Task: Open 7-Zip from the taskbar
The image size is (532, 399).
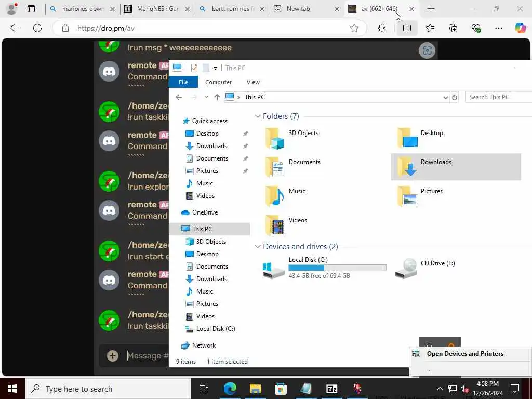Action: point(331,389)
